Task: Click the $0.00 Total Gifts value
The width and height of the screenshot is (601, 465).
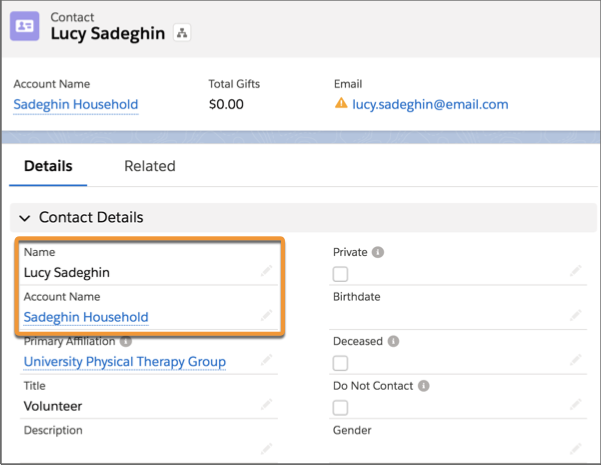Action: pos(226,104)
